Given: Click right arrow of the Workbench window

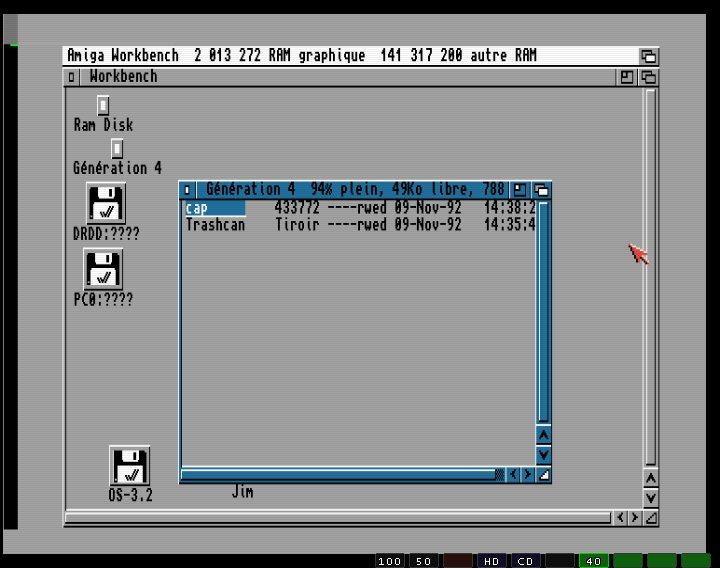Looking at the screenshot, I should click(635, 517).
